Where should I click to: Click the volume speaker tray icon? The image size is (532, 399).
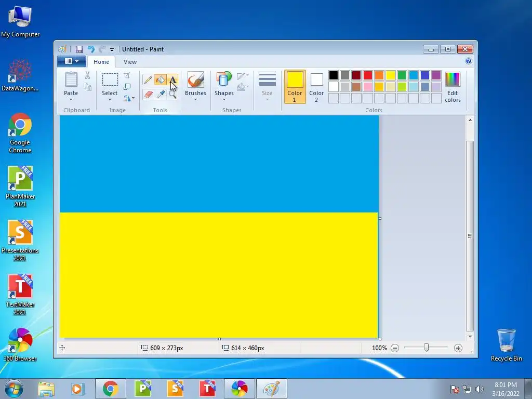(x=479, y=389)
